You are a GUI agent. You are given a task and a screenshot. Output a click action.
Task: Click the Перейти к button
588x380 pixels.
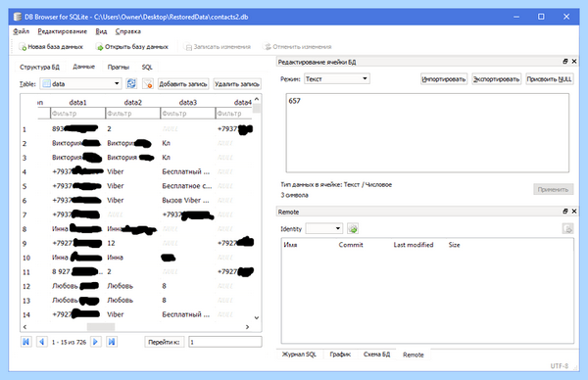[x=164, y=342]
